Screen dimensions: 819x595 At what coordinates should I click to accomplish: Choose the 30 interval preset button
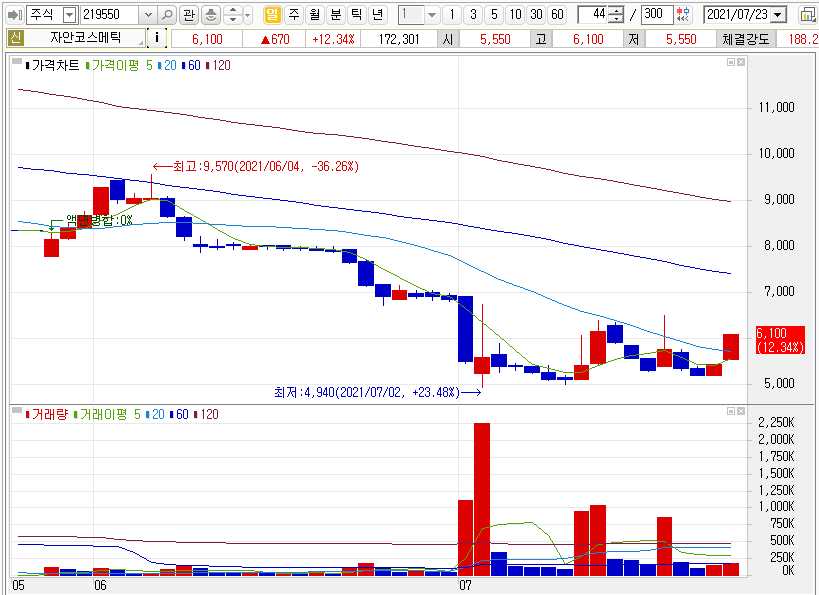536,15
